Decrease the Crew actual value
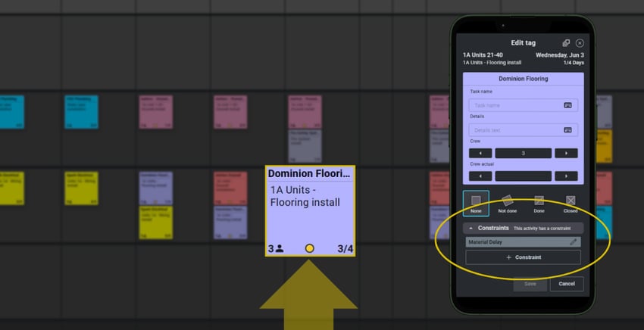This screenshot has width=644, height=330. [x=480, y=176]
